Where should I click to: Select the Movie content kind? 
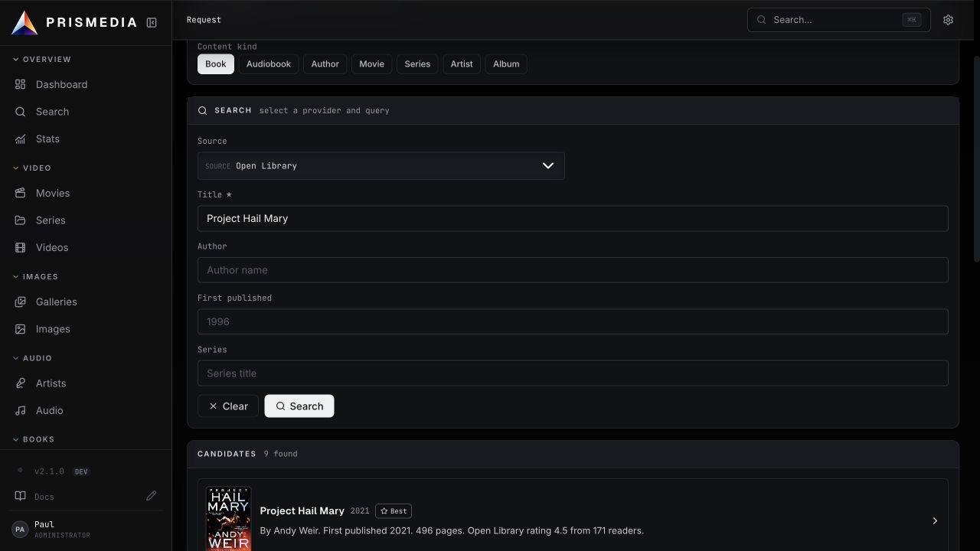pos(372,64)
